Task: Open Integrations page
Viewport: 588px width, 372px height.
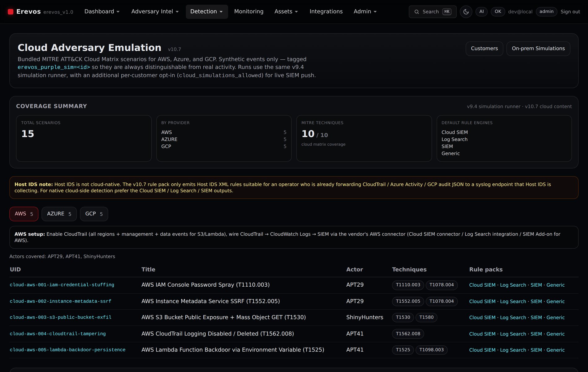Action: (326, 11)
